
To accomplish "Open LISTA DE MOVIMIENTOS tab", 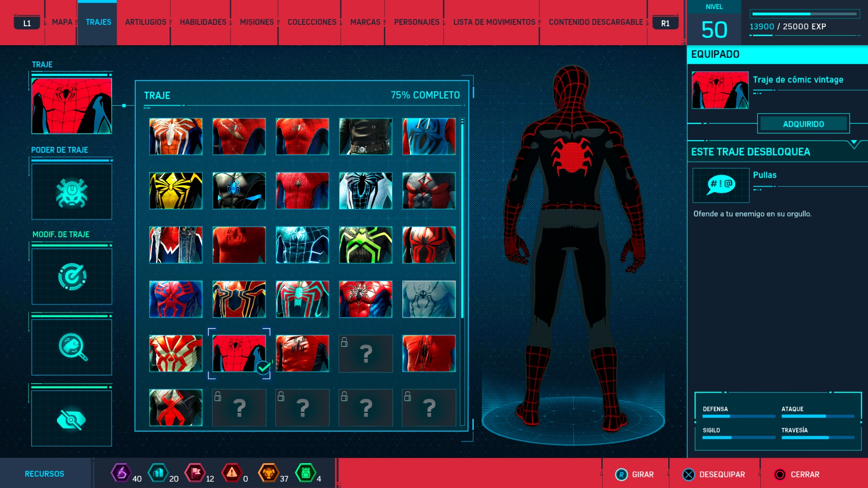I will 494,22.
